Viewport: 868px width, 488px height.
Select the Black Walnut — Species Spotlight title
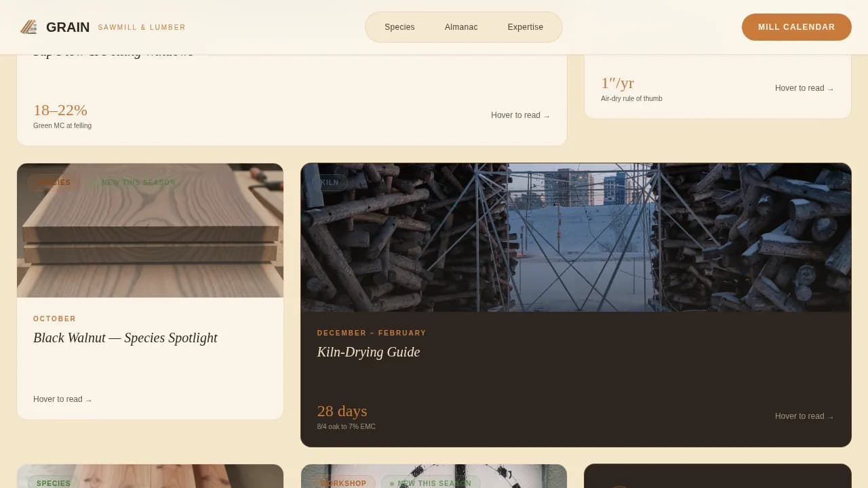pos(125,338)
